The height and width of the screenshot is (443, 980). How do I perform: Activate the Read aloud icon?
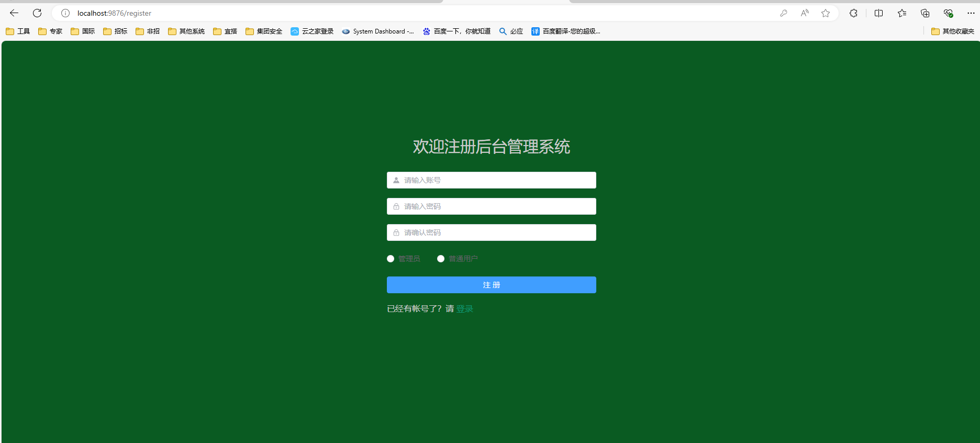(x=805, y=13)
